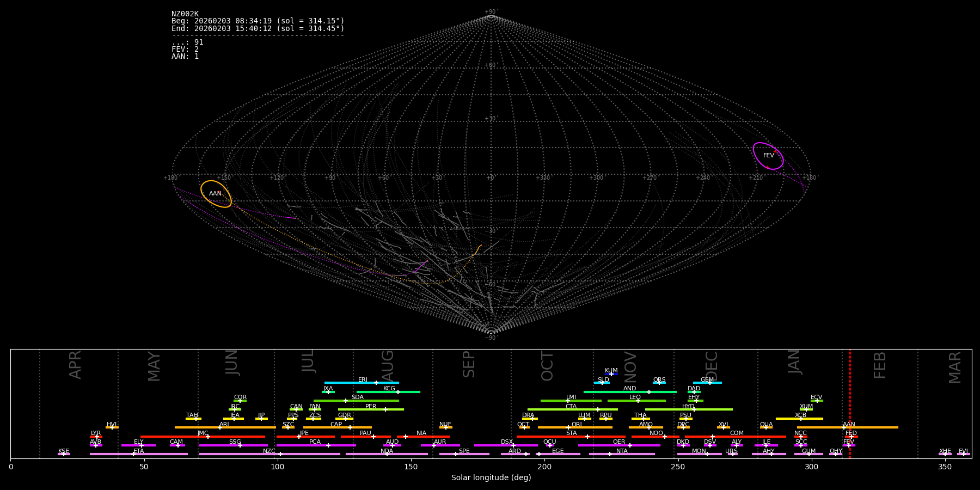
Task: Click the orange AAN radiant ellipse on the sky map
Action: tap(216, 194)
